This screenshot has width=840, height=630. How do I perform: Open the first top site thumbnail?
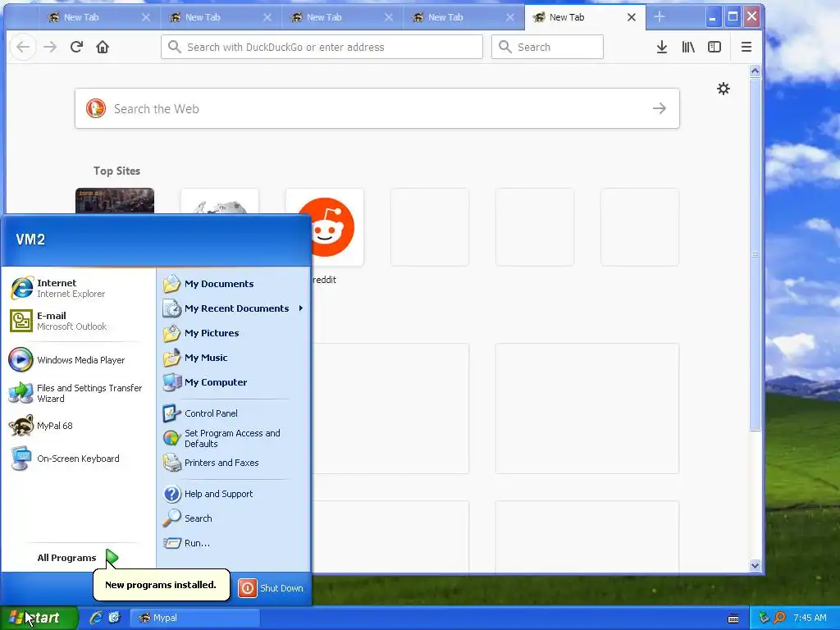coord(115,201)
